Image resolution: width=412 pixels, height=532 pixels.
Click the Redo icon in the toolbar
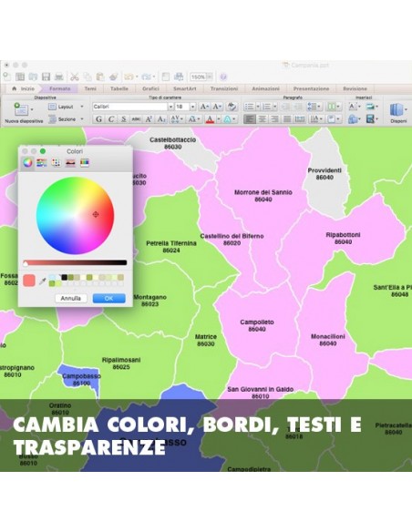tap(146, 77)
